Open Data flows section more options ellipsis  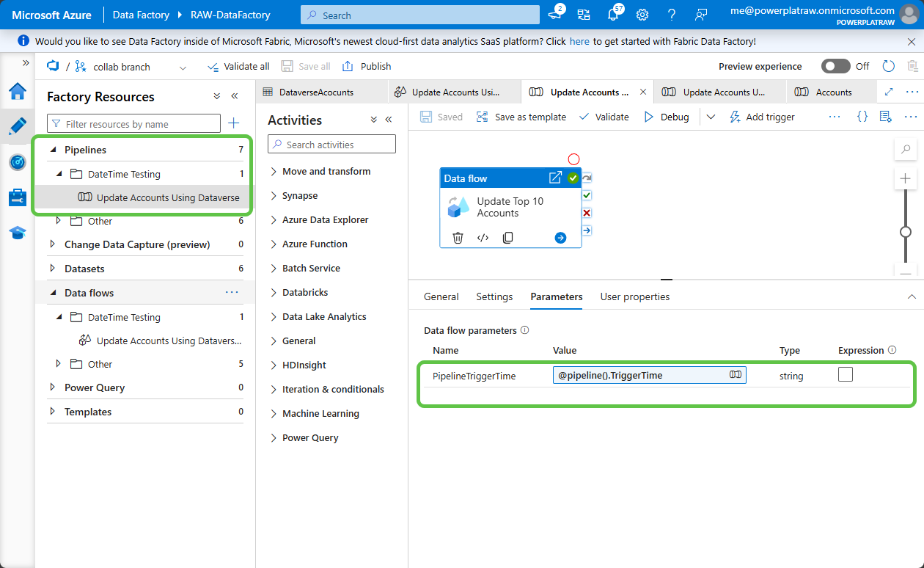(x=232, y=292)
